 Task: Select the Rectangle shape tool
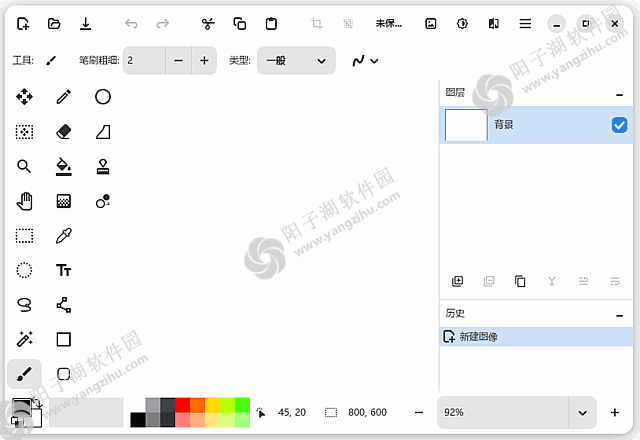pyautogui.click(x=64, y=339)
